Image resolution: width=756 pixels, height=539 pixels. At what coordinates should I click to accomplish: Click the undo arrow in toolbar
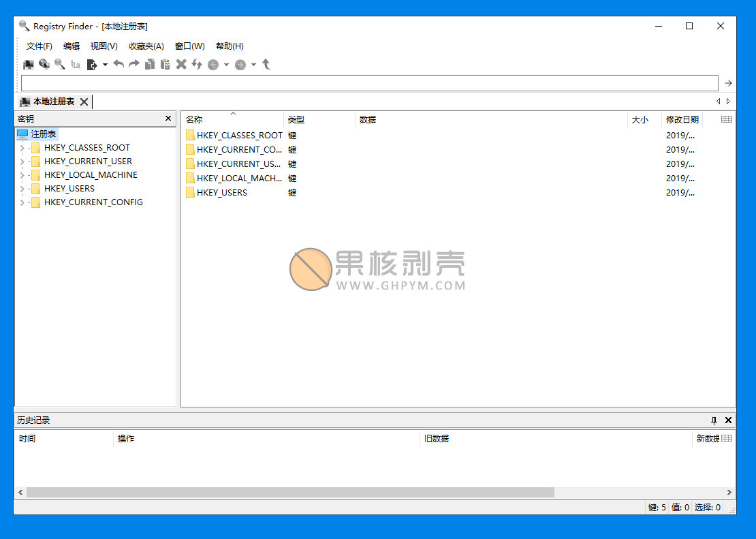click(x=119, y=64)
